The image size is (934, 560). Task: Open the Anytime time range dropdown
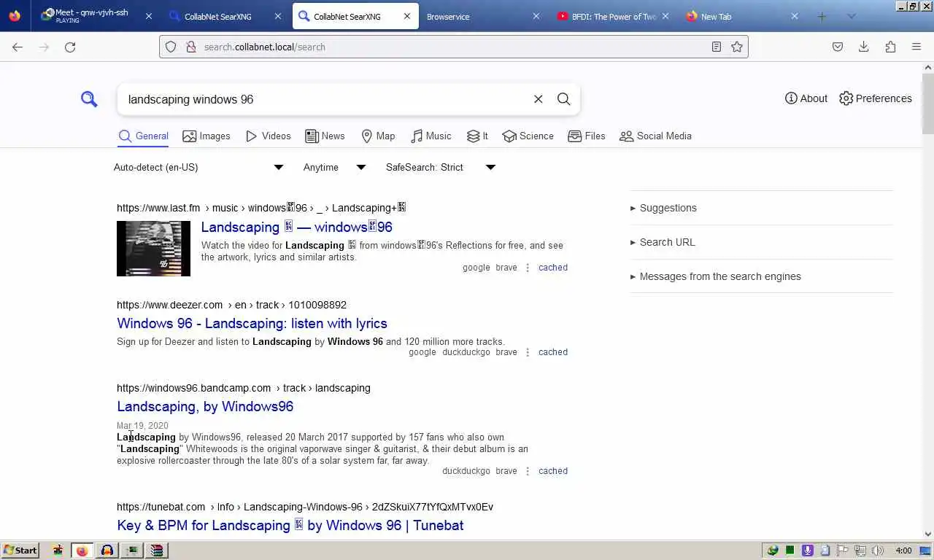pos(335,167)
